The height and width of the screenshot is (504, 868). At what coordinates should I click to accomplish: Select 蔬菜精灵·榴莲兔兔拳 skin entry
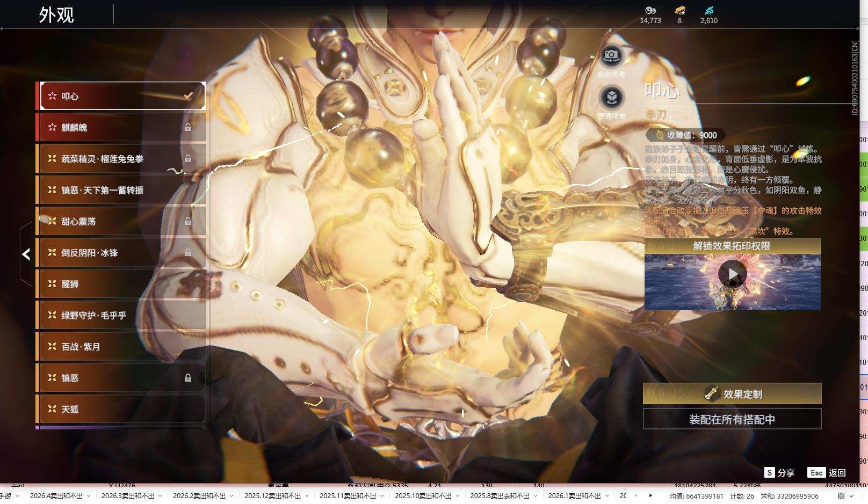122,158
